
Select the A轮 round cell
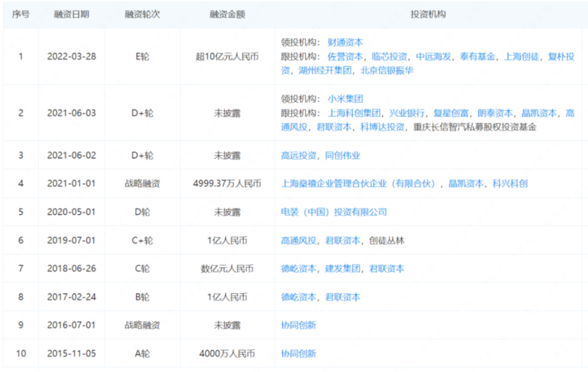(143, 353)
